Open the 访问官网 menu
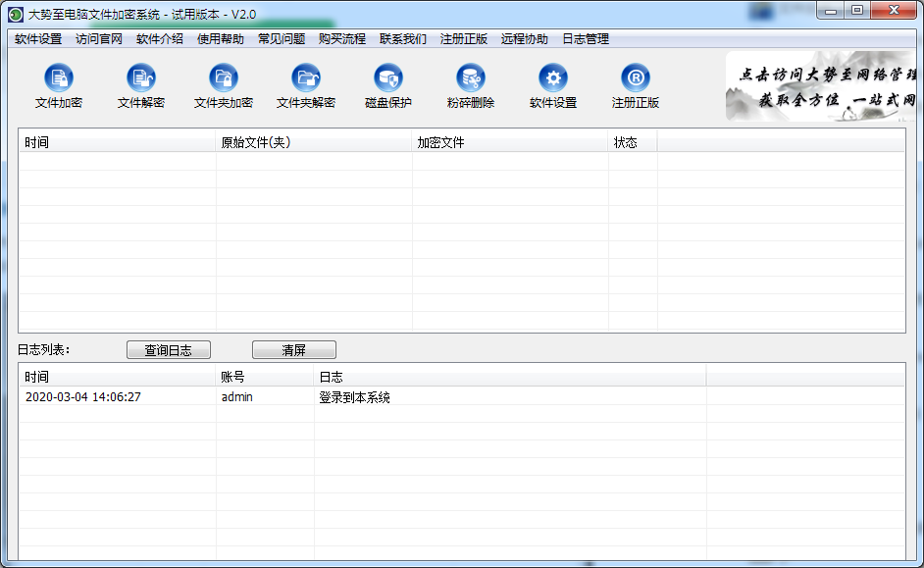This screenshot has width=924, height=568. click(x=99, y=39)
